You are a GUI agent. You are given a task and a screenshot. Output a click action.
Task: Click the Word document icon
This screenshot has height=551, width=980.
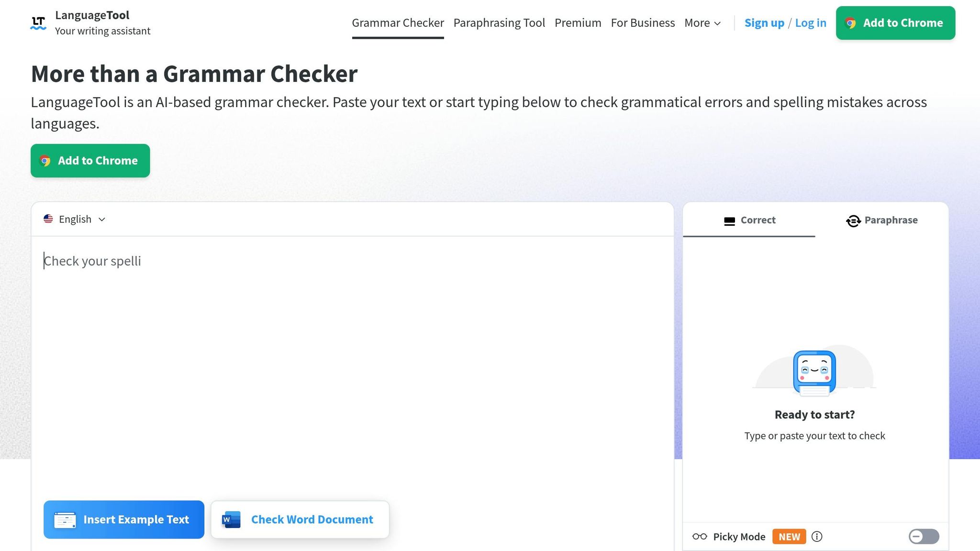pos(231,519)
